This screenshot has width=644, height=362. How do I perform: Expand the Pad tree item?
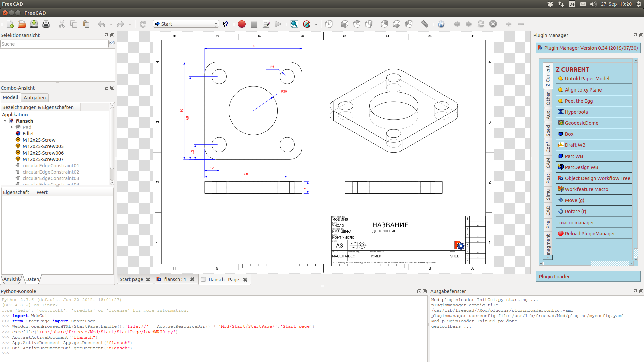(12, 127)
